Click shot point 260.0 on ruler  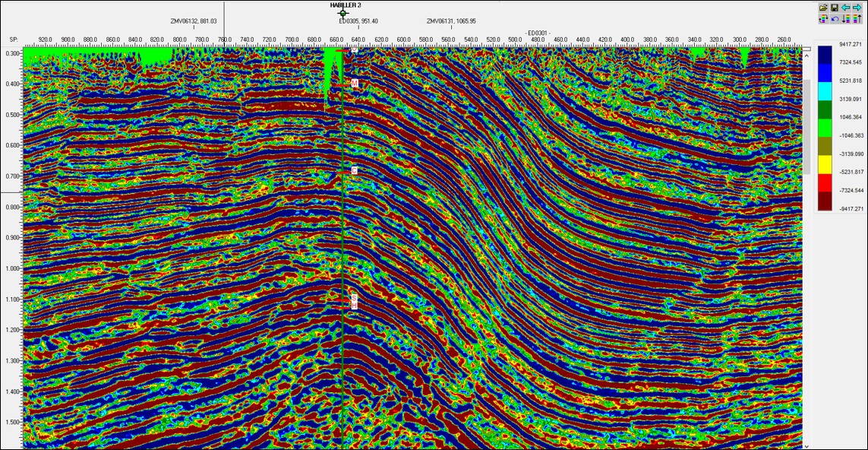783,40
